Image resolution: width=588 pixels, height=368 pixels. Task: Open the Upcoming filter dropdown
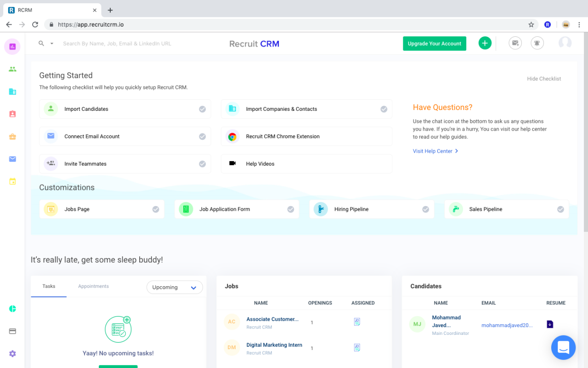[175, 287]
